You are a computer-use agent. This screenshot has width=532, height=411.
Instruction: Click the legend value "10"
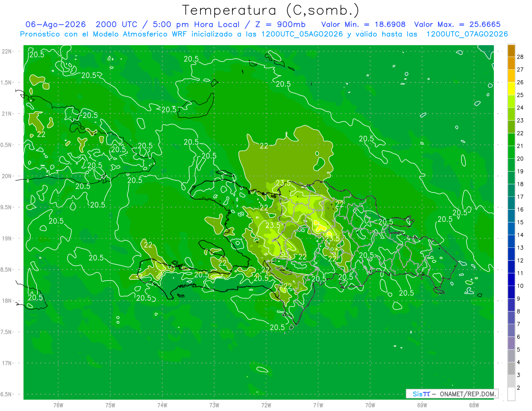tap(520, 286)
